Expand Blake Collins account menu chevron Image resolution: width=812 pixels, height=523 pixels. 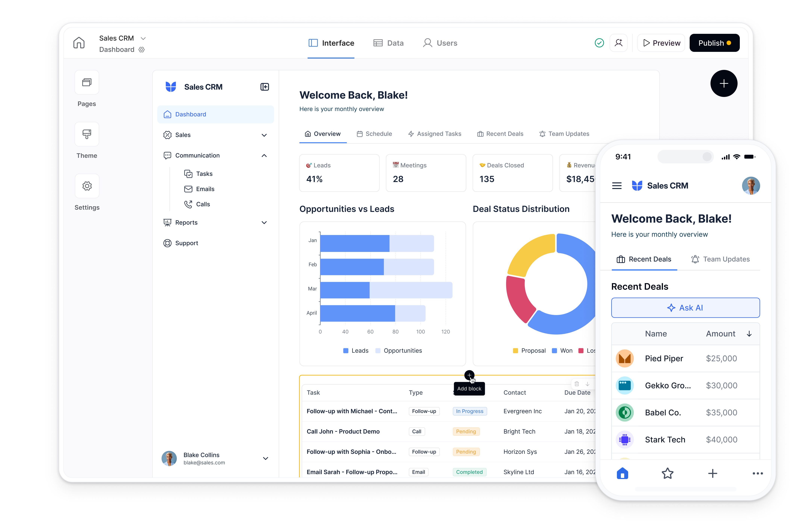[265, 458]
